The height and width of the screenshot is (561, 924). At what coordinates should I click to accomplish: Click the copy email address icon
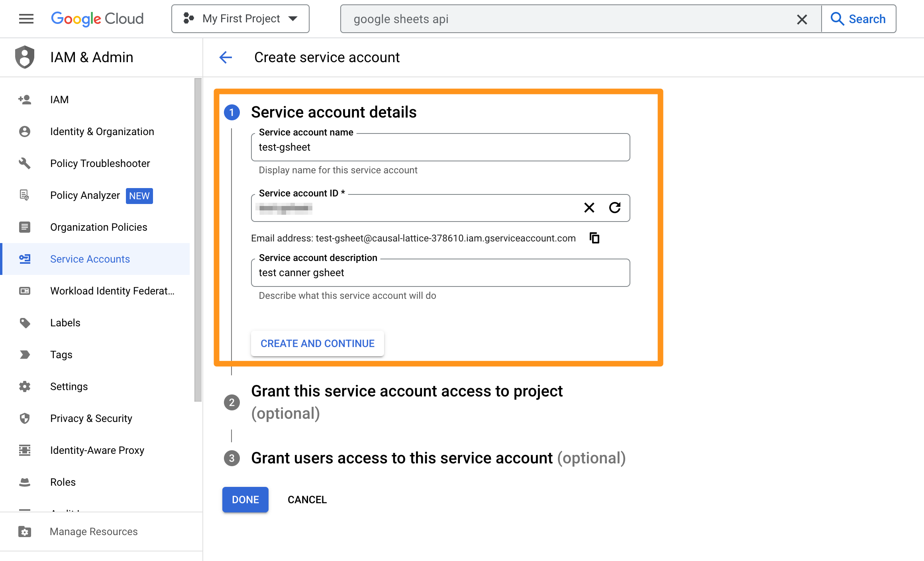tap(594, 237)
